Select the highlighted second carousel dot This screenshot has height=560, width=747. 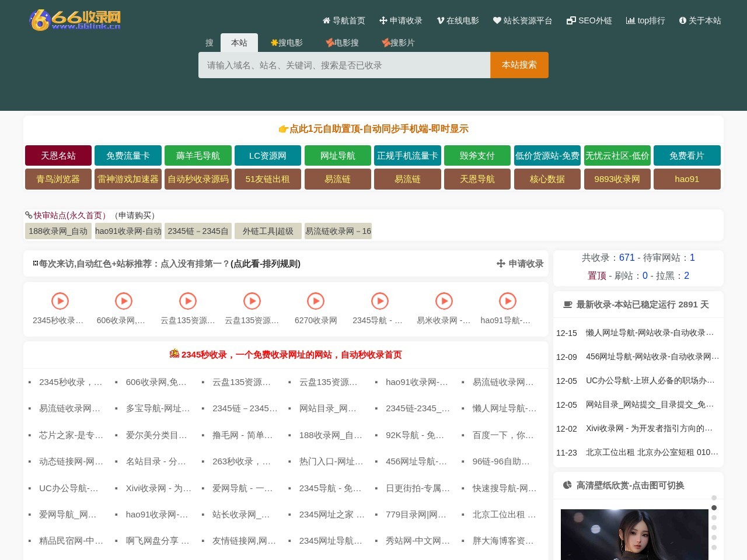tap(714, 508)
